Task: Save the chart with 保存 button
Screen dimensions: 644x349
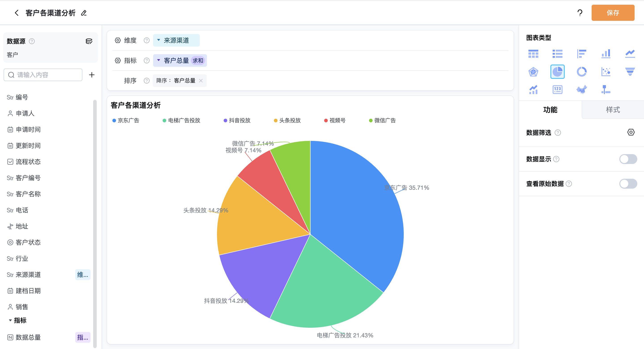Action: tap(613, 13)
